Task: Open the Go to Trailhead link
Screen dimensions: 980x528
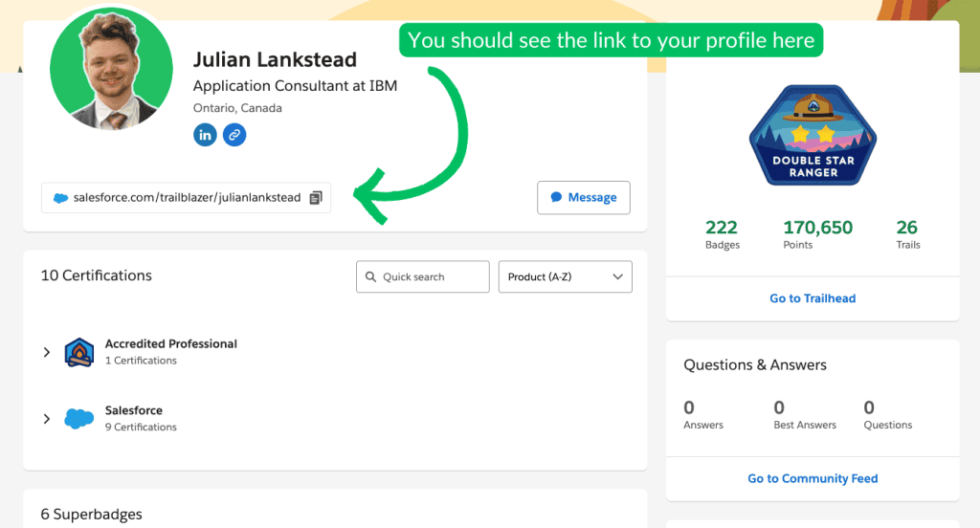Action: click(813, 298)
